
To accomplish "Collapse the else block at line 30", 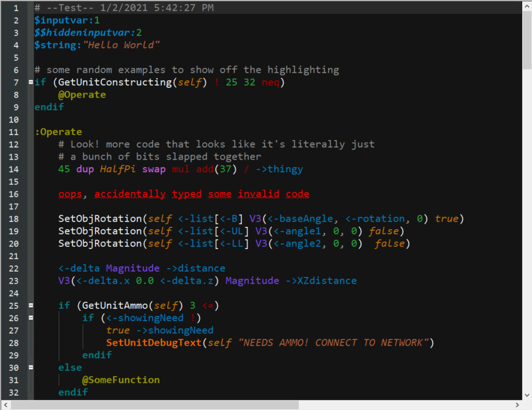I will [x=30, y=368].
